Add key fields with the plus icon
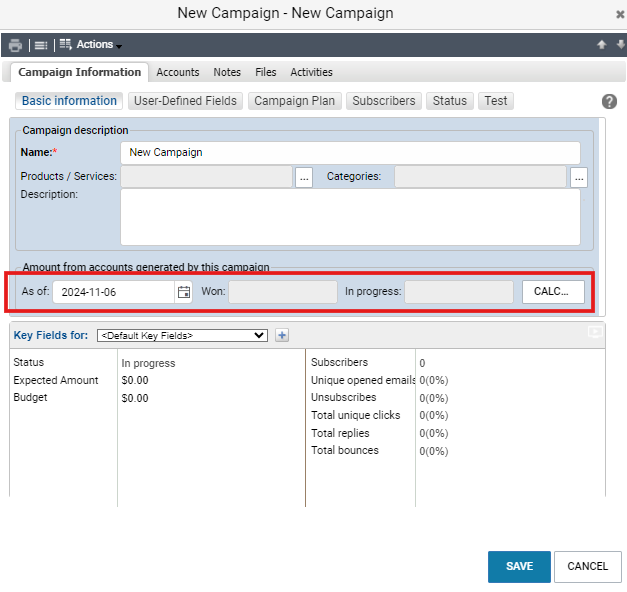This screenshot has width=627, height=592. 282,335
